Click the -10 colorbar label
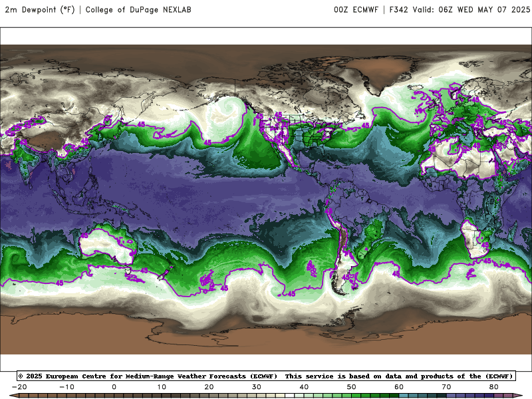This screenshot has width=532, height=399. point(66,387)
